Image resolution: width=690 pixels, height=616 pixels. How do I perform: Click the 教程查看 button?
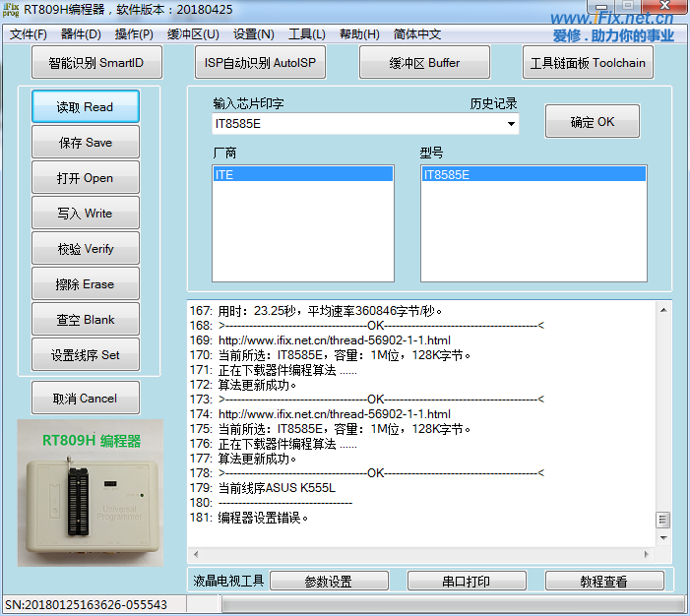(x=604, y=582)
